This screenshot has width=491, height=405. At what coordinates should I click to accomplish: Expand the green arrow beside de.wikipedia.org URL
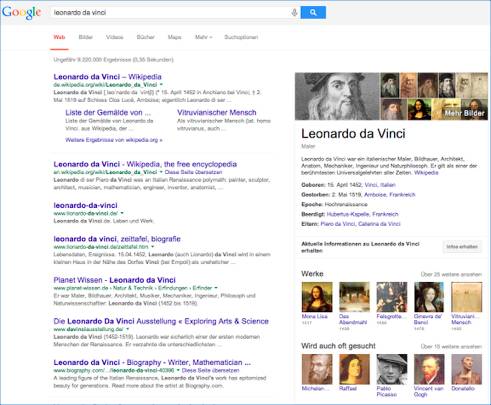[161, 85]
